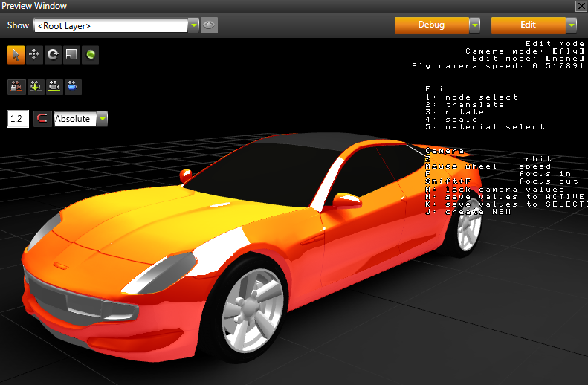Image resolution: width=588 pixels, height=385 pixels.
Task: Click the lock camera values icon
Action: 16,86
